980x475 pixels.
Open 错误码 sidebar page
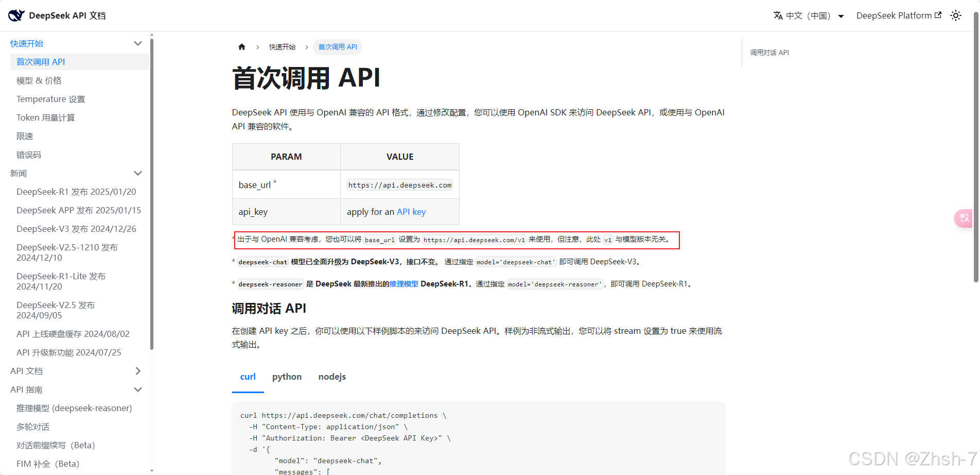(29, 155)
